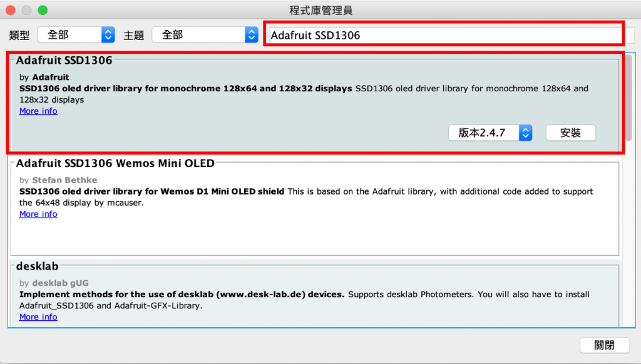
Task: Click the 類型 label
Action: [x=19, y=36]
